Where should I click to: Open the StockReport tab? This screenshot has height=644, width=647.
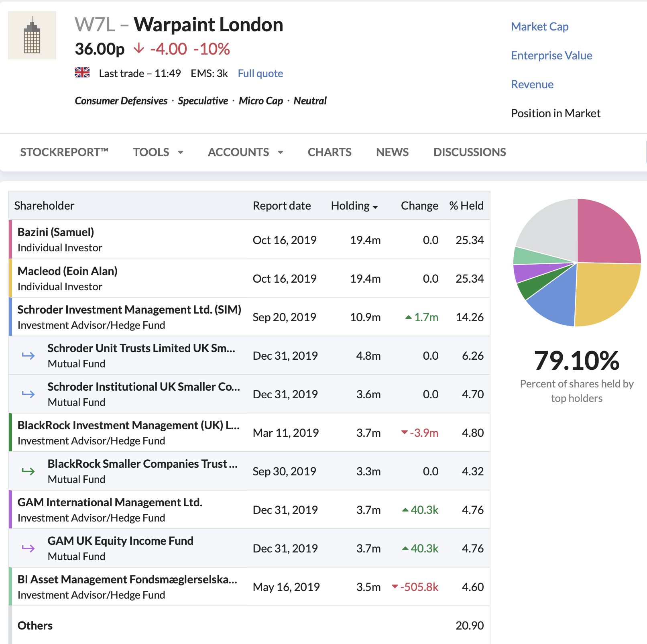point(64,152)
